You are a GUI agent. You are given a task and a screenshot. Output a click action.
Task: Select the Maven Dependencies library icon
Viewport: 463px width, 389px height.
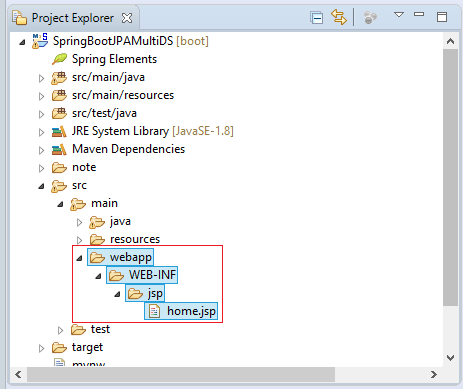(x=59, y=149)
